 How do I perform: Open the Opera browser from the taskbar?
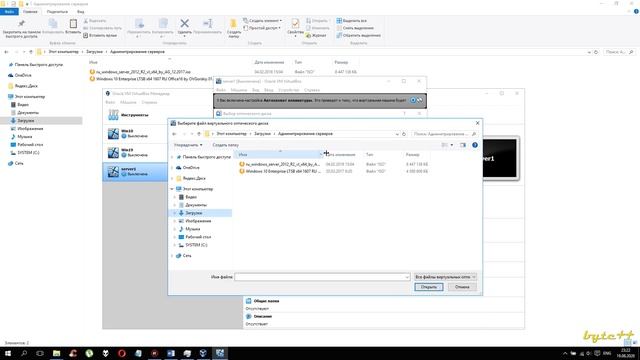point(122,353)
